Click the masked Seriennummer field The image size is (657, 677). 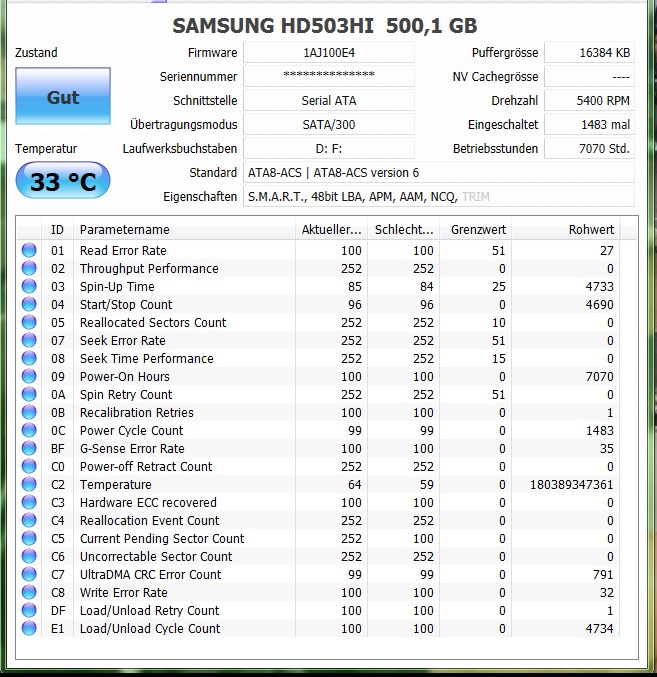(329, 76)
